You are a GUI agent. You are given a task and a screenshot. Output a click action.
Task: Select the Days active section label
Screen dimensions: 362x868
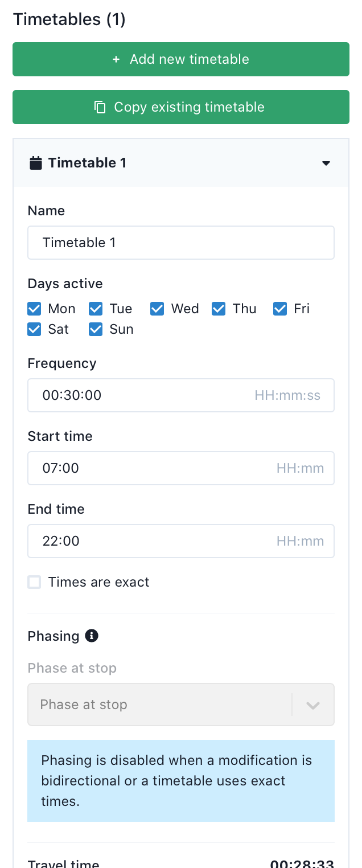[65, 284]
